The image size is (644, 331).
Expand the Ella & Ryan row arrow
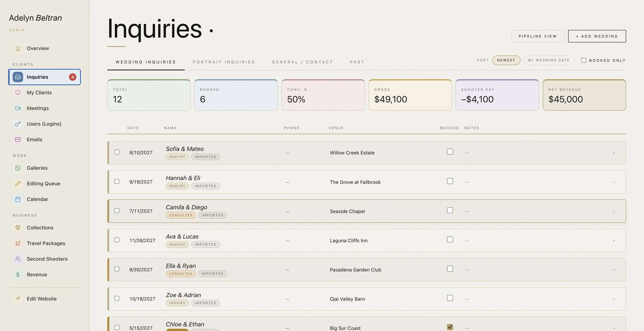pyautogui.click(x=614, y=270)
